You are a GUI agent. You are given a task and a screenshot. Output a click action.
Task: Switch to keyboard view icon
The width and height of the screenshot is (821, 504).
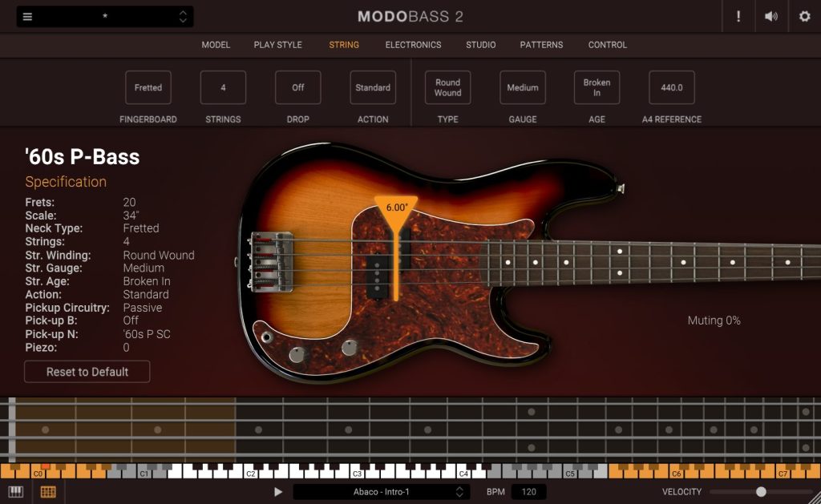click(16, 492)
